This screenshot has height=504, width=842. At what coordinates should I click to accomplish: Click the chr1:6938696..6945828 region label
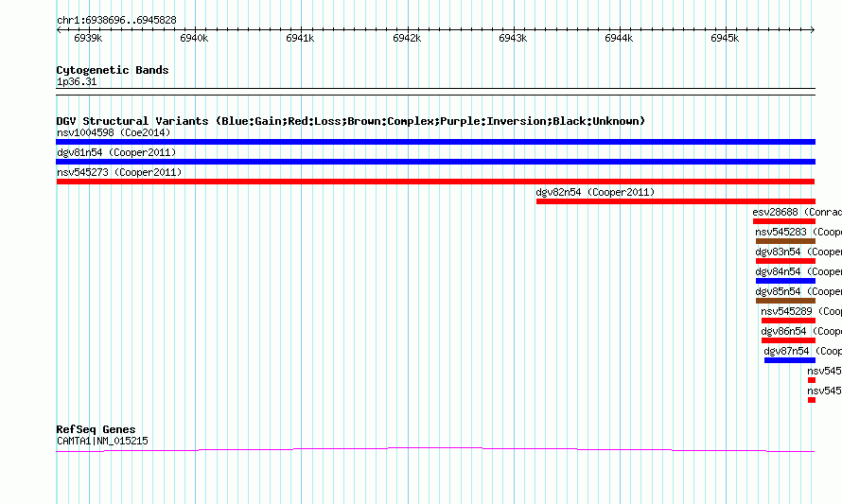(116, 20)
